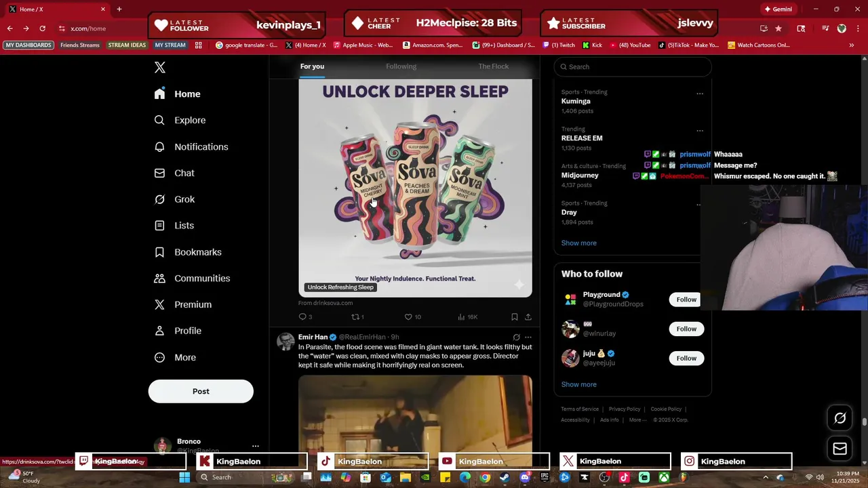The width and height of the screenshot is (868, 488).
Task: Open the Sova cans ad image
Action: coord(415,188)
